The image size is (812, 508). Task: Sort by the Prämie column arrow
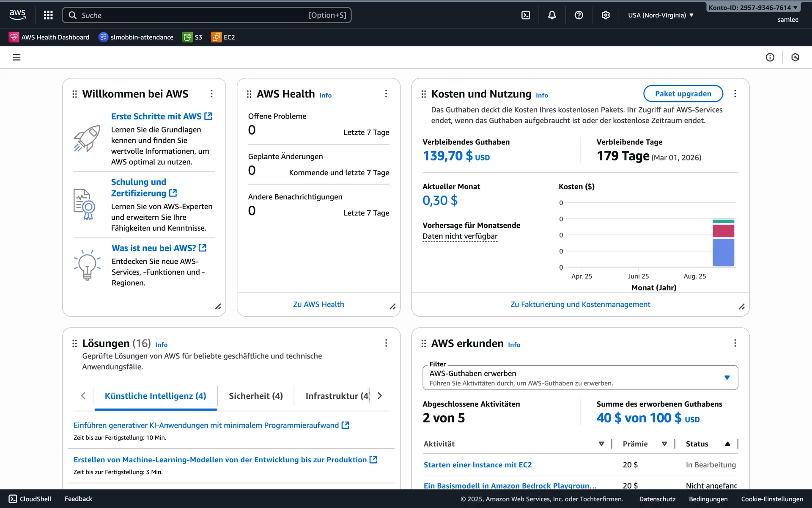[664, 444]
